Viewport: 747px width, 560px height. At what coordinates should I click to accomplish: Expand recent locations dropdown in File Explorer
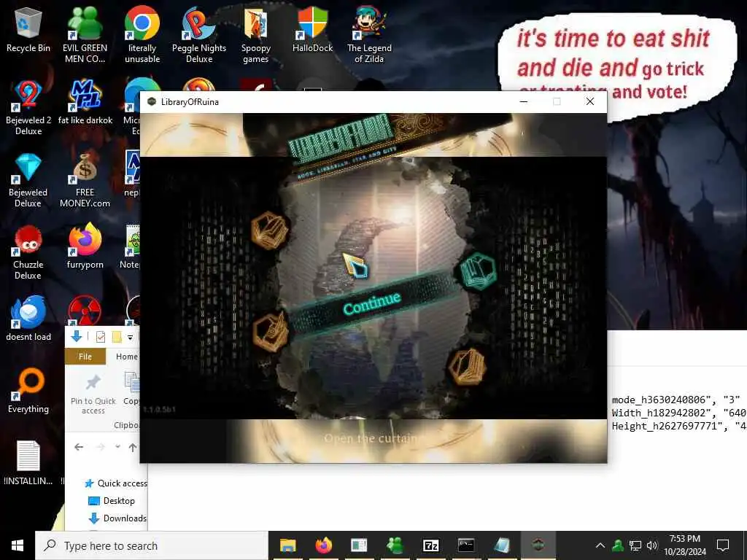click(117, 447)
